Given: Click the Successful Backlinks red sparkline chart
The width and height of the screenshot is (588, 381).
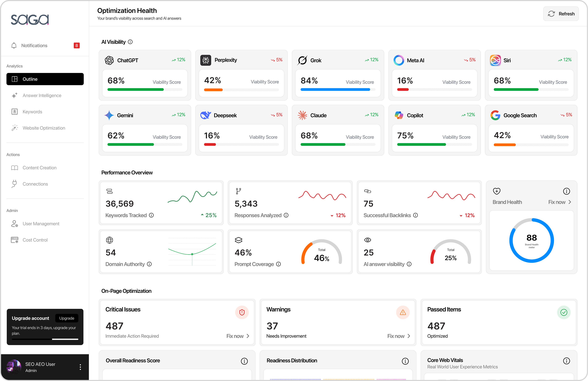Looking at the screenshot, I should [451, 195].
